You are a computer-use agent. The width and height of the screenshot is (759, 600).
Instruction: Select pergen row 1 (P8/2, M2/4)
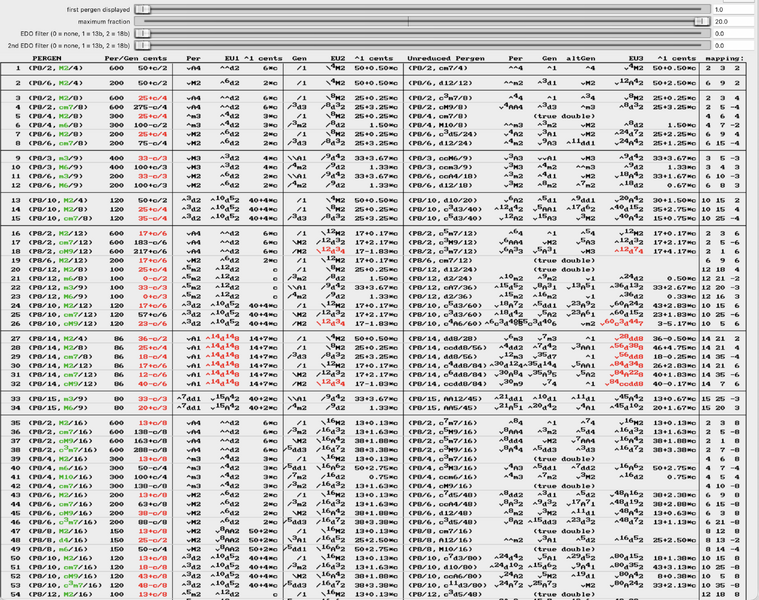click(x=373, y=68)
